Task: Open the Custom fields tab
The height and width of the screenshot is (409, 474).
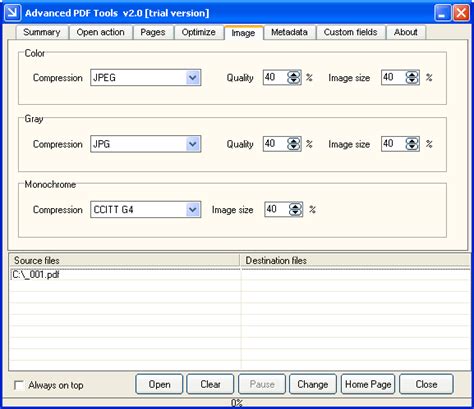Action: tap(351, 32)
